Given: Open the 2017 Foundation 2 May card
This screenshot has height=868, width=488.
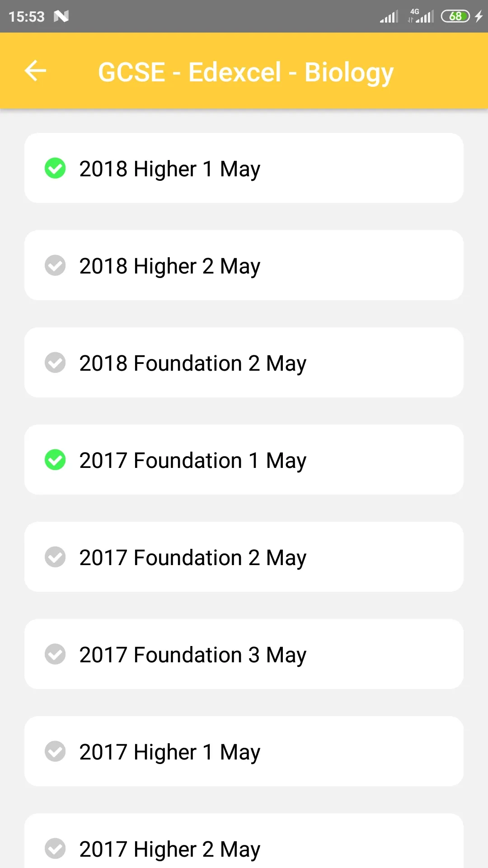Looking at the screenshot, I should pos(244,557).
